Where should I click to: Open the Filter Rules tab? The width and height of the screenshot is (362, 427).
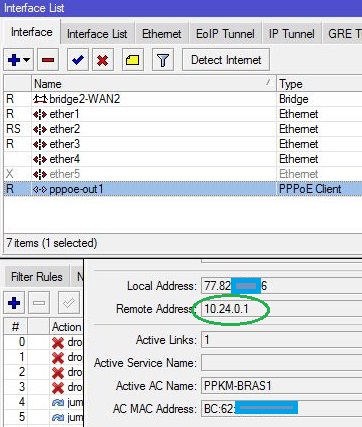[x=37, y=277]
